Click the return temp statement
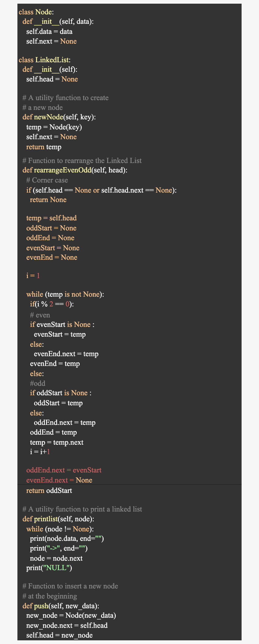 click(x=44, y=147)
